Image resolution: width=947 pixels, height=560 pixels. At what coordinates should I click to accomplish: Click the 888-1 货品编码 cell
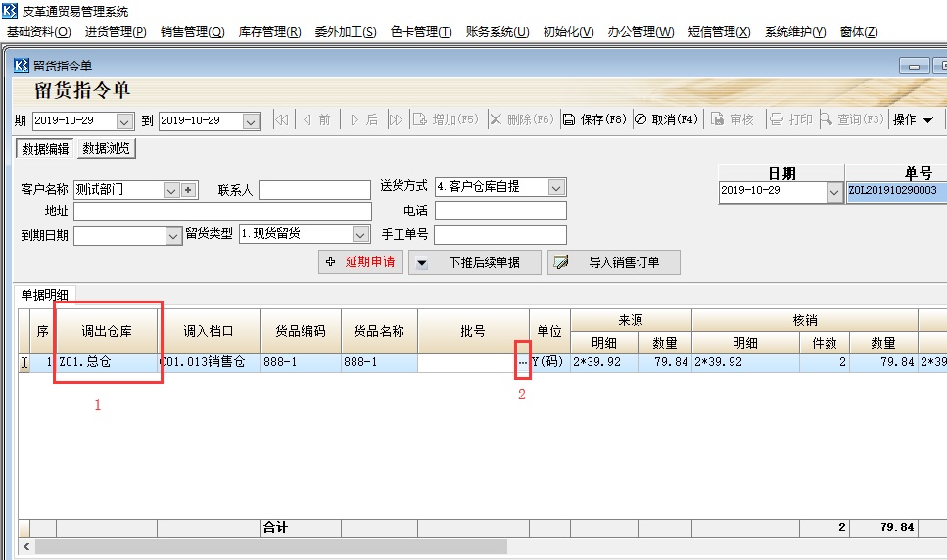[x=301, y=362]
